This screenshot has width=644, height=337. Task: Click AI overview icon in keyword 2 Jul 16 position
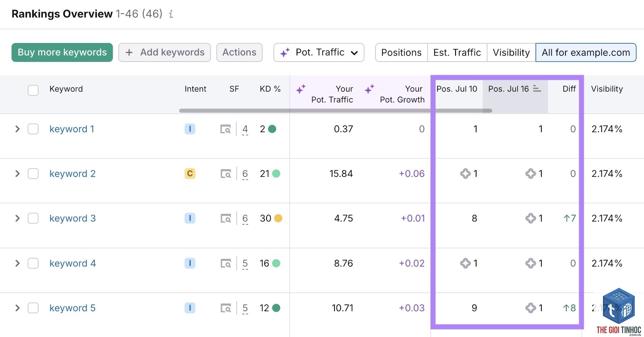point(530,174)
